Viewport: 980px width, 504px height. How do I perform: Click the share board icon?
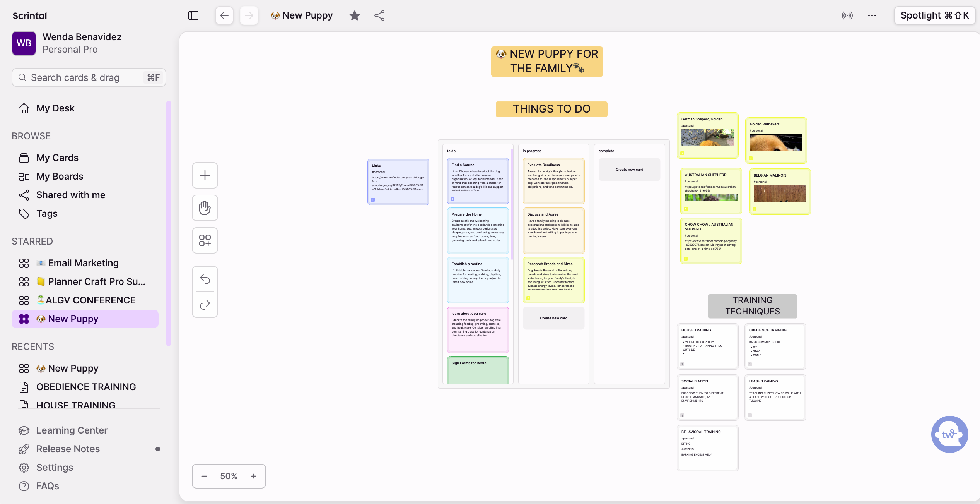(379, 15)
